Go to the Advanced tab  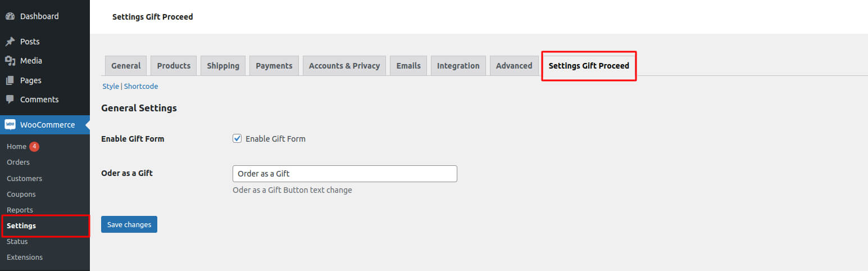[x=514, y=66]
